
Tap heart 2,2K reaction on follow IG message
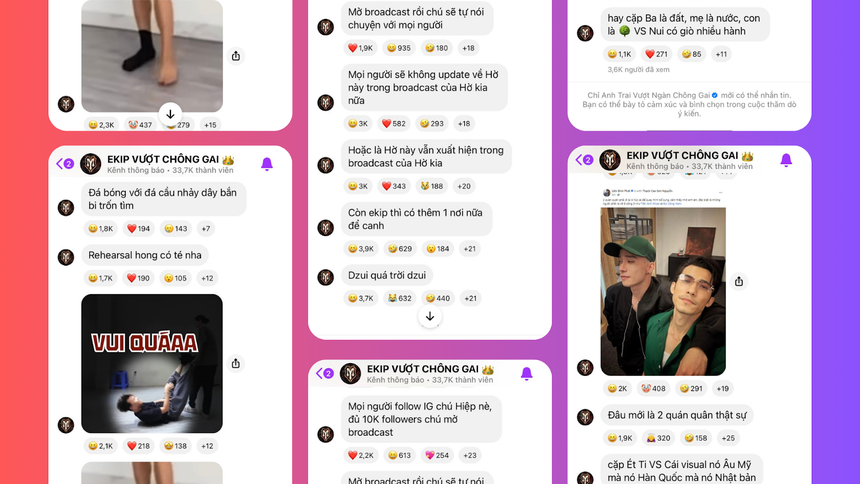(x=360, y=455)
